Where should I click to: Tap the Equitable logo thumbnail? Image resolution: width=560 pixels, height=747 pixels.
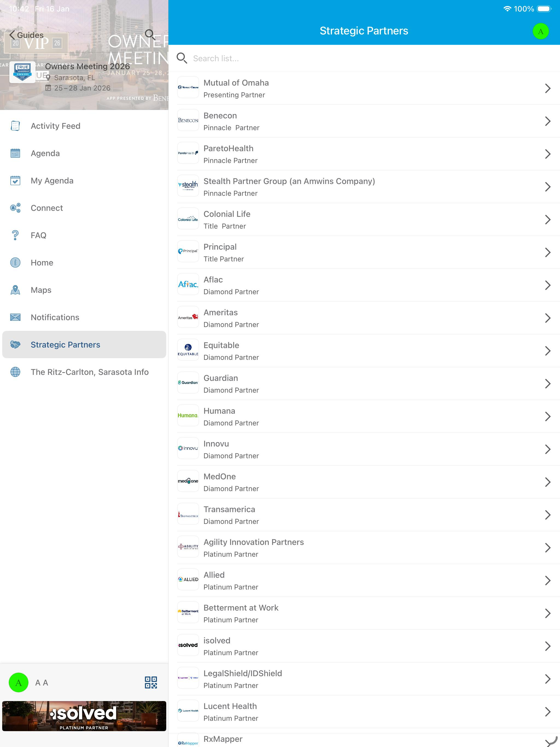click(x=188, y=350)
